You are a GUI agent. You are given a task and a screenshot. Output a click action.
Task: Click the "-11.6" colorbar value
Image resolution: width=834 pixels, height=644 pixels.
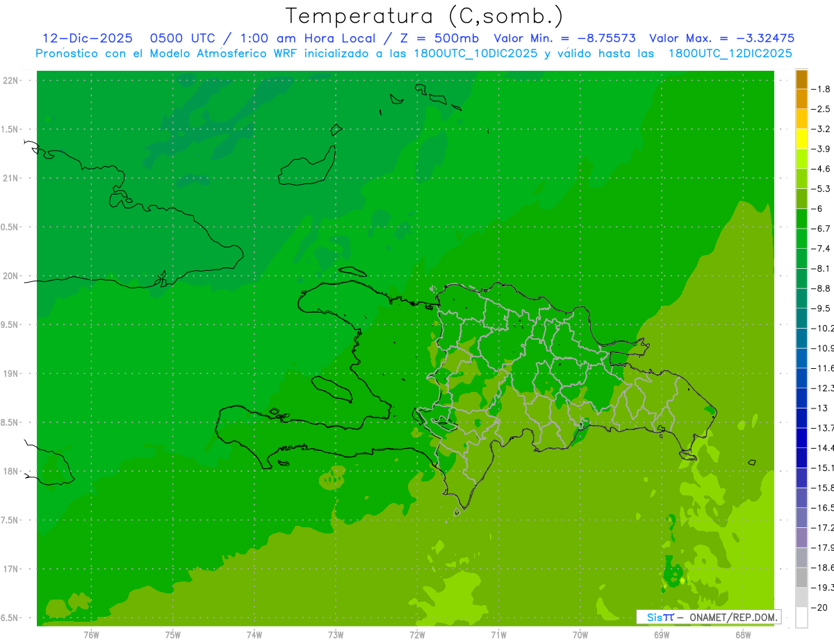coord(822,368)
